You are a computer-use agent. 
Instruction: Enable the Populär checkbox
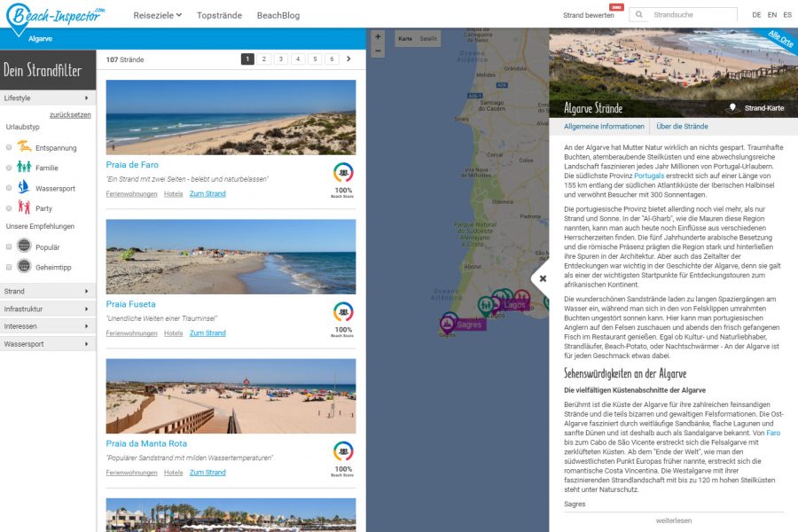pyautogui.click(x=9, y=246)
